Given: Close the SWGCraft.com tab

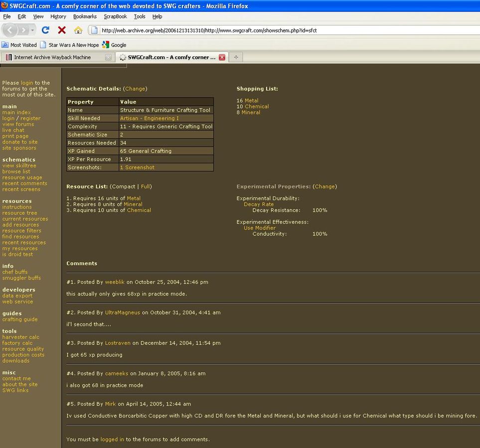Looking at the screenshot, I should coord(222,57).
